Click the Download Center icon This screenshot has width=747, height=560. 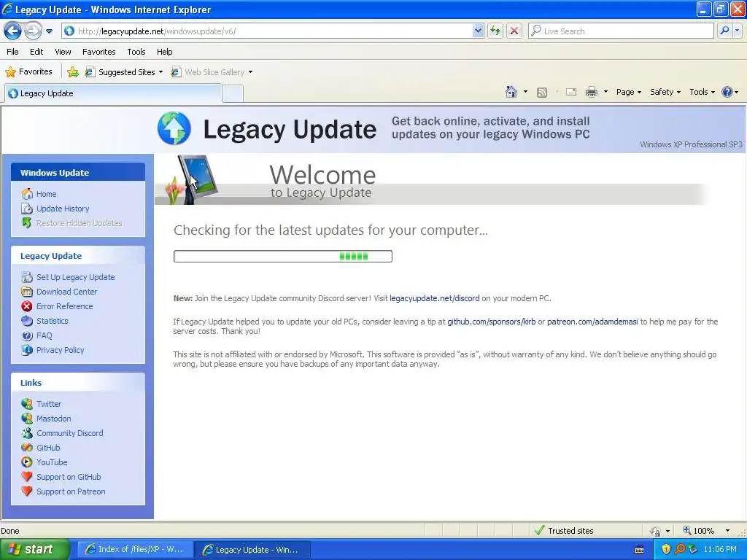(27, 292)
